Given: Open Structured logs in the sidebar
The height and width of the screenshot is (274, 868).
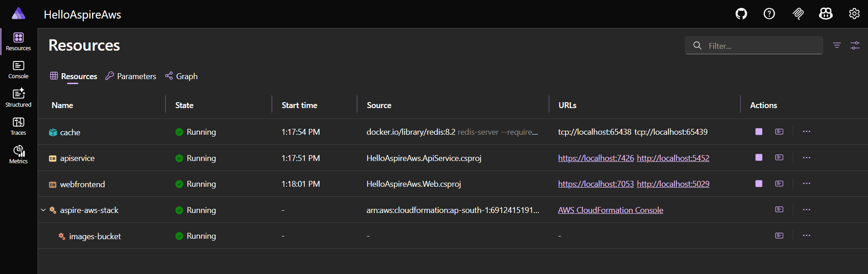Looking at the screenshot, I should point(19,98).
